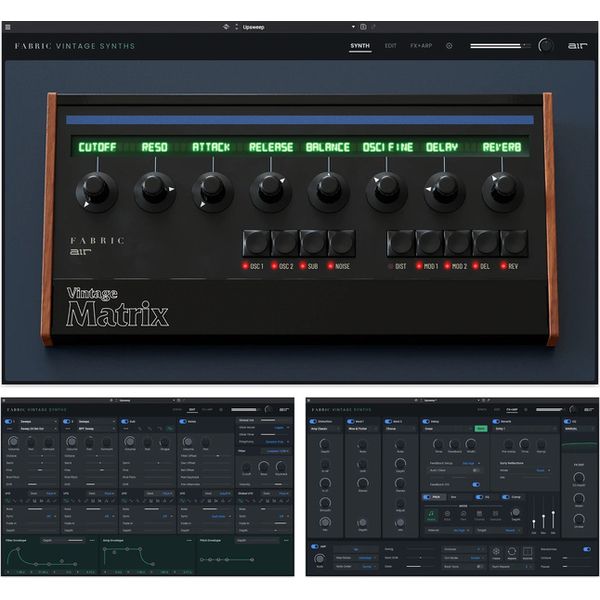This screenshot has width=600, height=600.
Task: Toggle the OSC 1 pad button
Action: click(x=256, y=243)
